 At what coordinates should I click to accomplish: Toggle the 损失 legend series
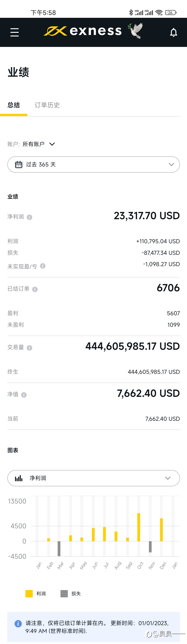pyautogui.click(x=71, y=593)
